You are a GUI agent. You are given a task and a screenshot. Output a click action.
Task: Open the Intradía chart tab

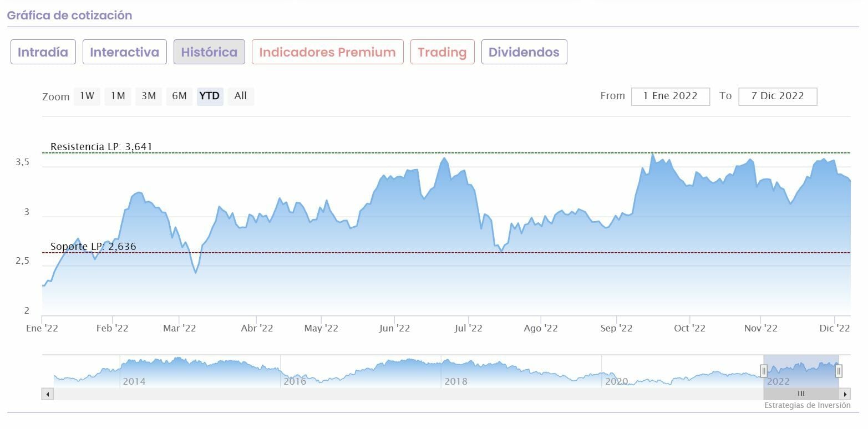pyautogui.click(x=43, y=52)
